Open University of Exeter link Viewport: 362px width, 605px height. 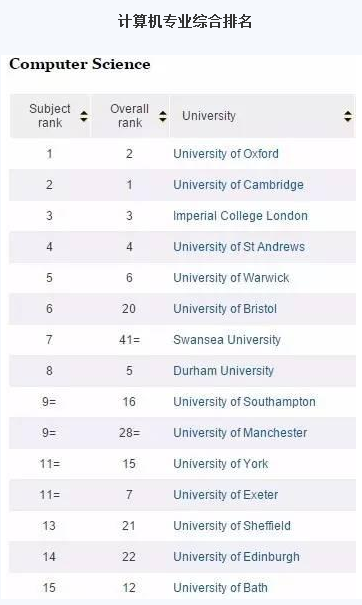pyautogui.click(x=225, y=495)
